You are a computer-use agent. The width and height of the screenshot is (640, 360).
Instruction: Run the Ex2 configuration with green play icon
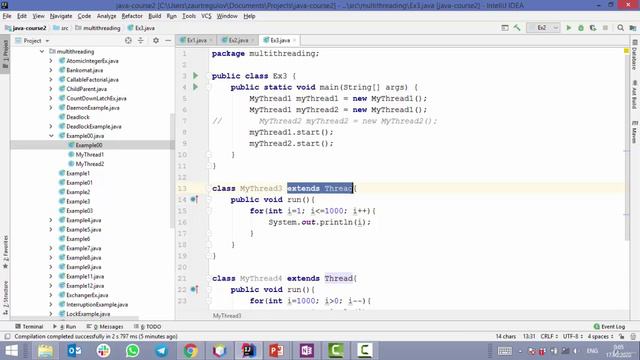click(x=569, y=28)
